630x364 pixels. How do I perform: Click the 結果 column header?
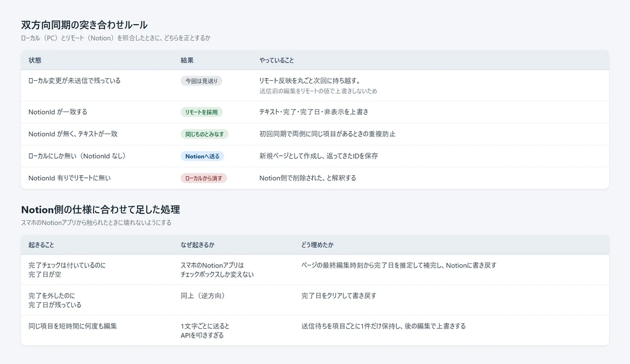click(x=187, y=60)
